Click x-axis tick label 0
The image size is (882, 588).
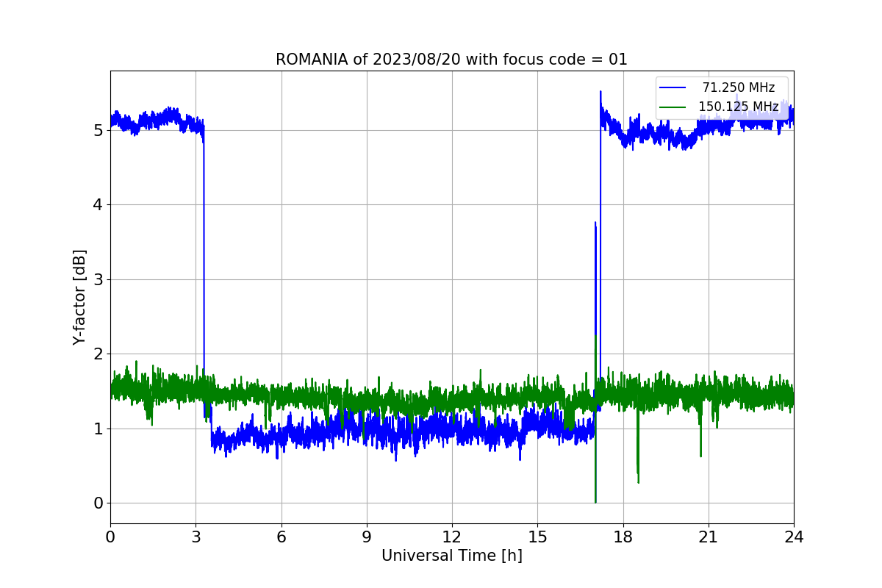coord(110,537)
